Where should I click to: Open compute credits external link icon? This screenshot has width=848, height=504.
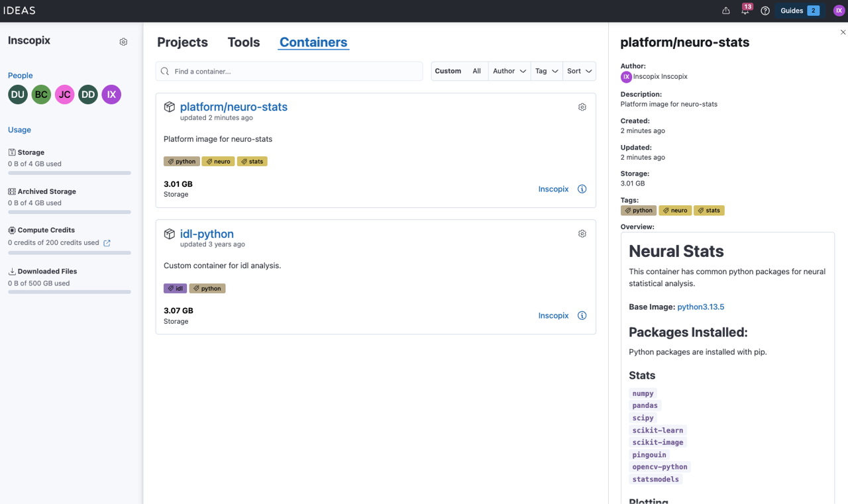[x=107, y=243]
